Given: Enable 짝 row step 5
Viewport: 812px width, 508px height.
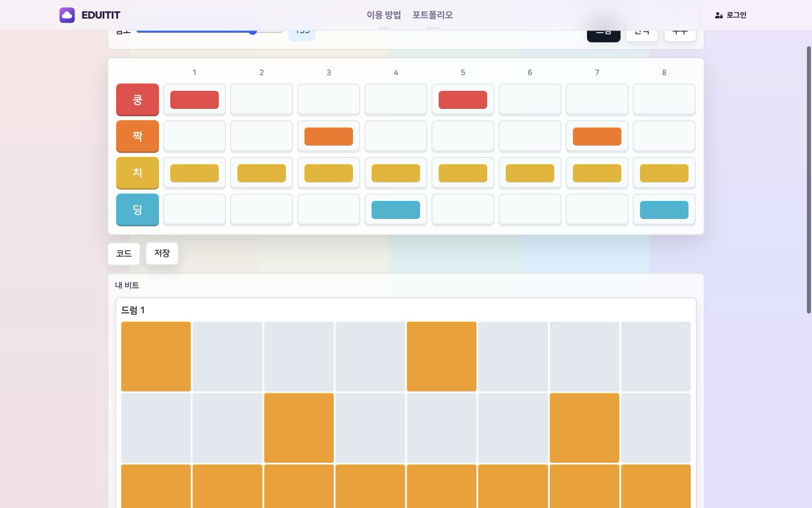Looking at the screenshot, I should point(463,137).
